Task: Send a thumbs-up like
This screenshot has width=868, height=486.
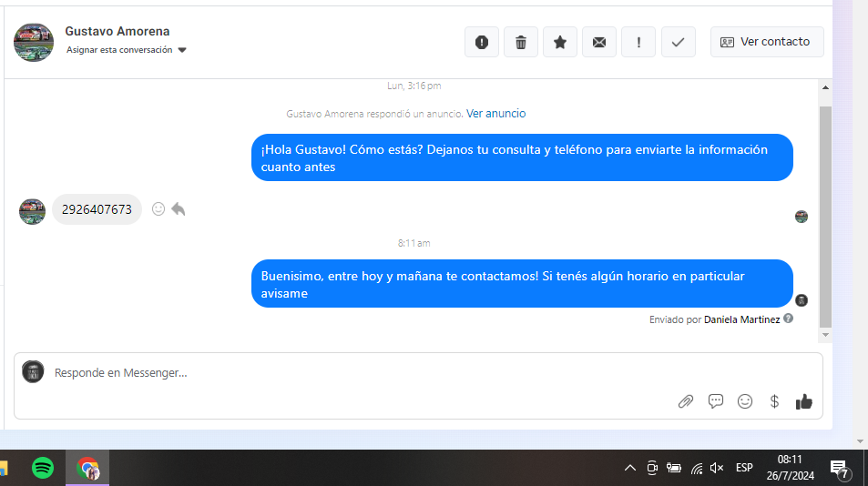Action: tap(803, 401)
